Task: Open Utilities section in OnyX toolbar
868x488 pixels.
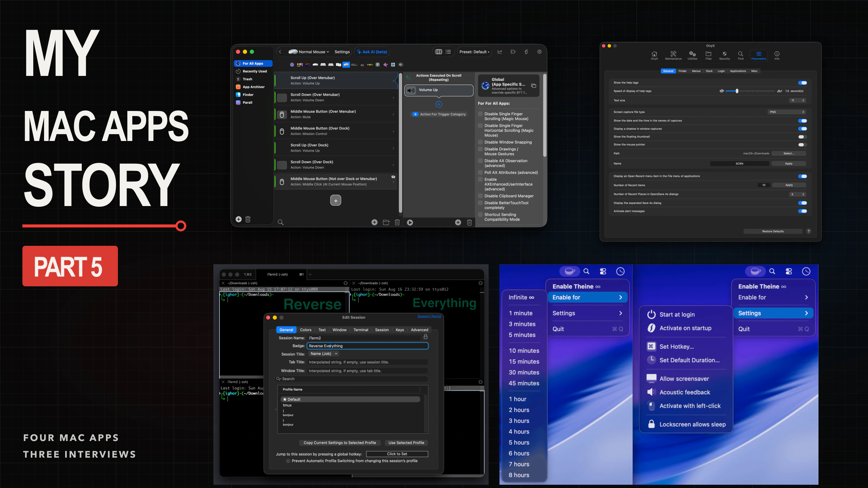Action: 692,55
